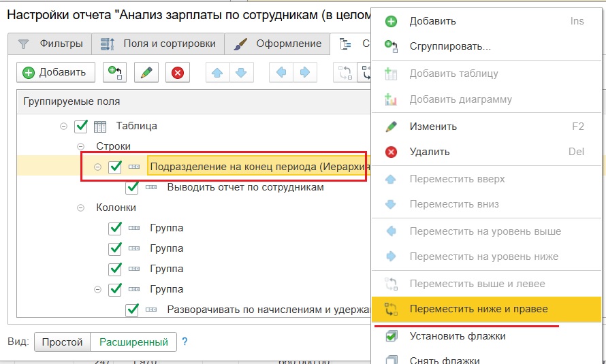Toggle the second Группа checkbox
The width and height of the screenshot is (606, 364).
pyautogui.click(x=115, y=248)
